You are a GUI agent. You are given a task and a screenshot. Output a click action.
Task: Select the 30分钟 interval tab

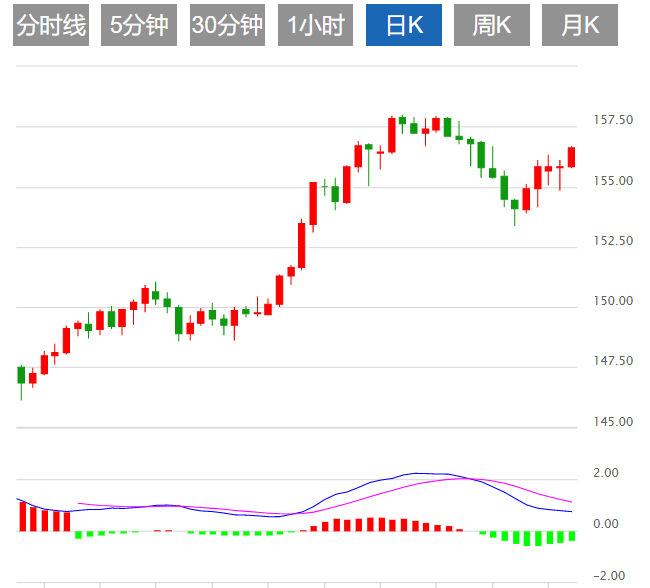[x=227, y=25]
